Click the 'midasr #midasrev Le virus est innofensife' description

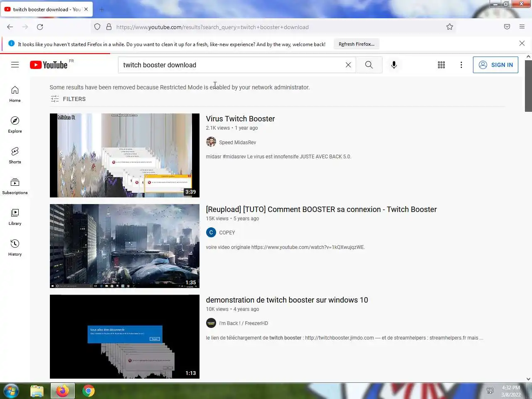[278, 157]
